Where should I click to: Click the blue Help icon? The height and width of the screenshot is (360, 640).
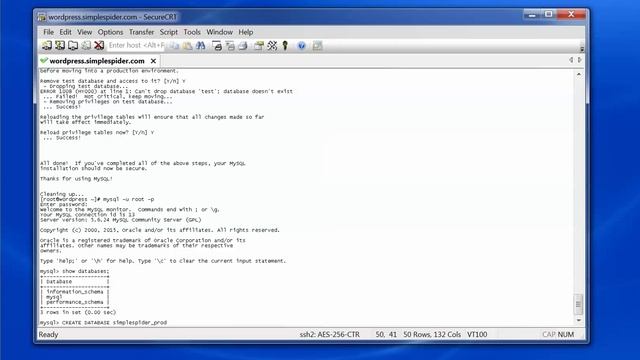(302, 46)
